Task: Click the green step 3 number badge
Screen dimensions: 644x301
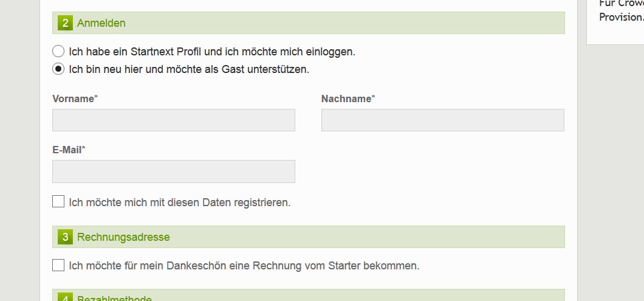Action: pyautogui.click(x=65, y=237)
